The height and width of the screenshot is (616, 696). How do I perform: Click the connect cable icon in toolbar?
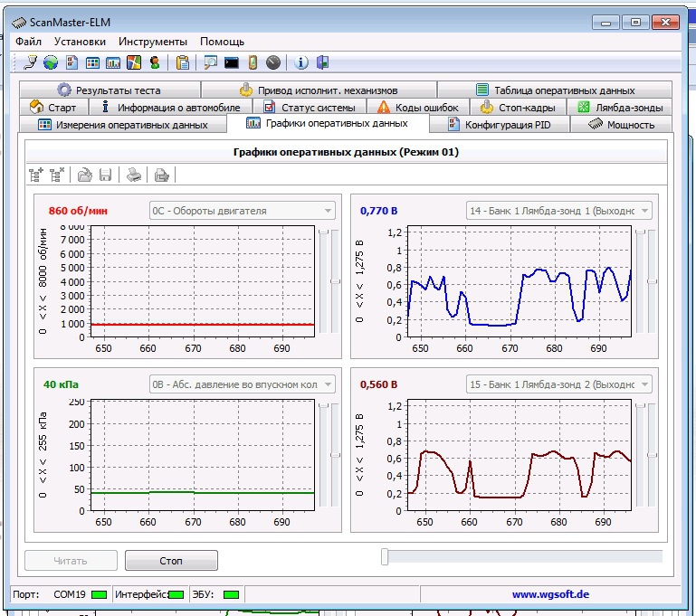tap(32, 62)
